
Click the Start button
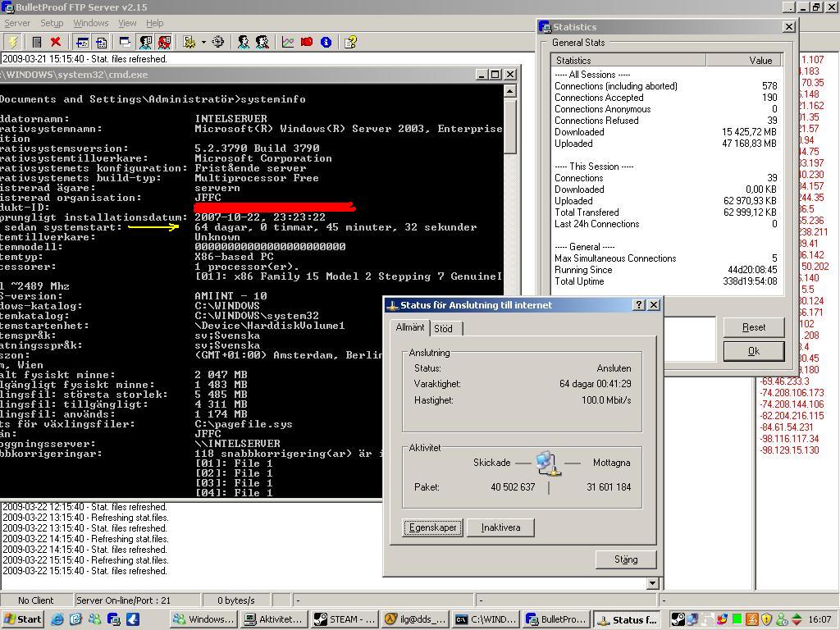point(22,619)
